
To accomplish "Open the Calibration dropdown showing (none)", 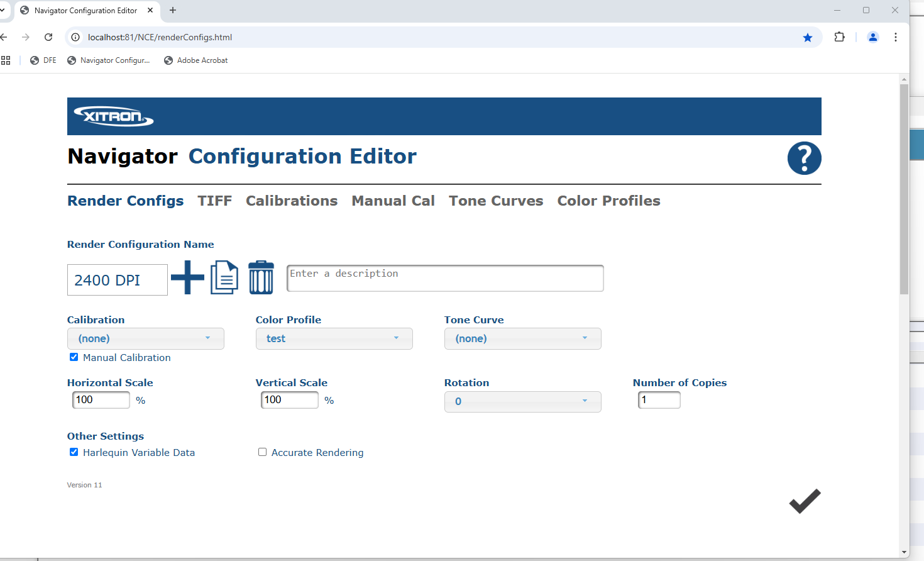I will pos(146,338).
